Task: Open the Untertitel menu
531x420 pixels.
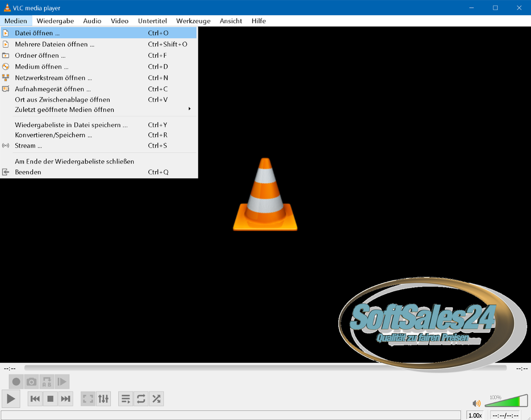Action: click(152, 20)
